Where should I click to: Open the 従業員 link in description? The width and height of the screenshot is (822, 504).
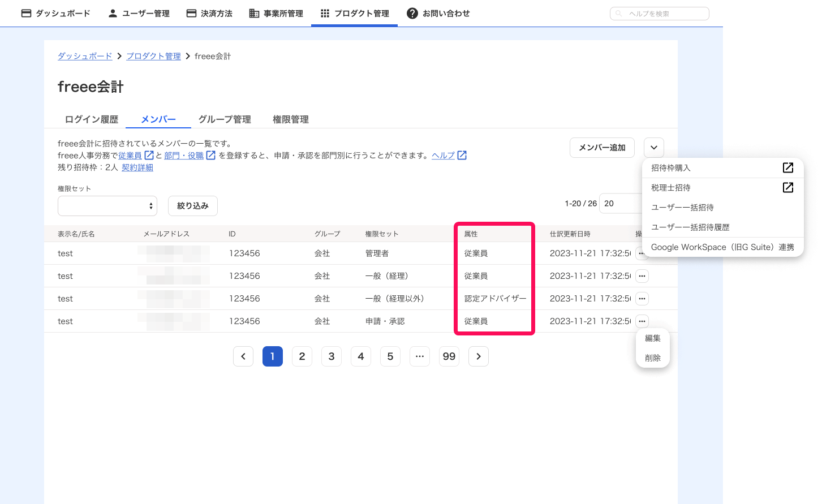[130, 156]
